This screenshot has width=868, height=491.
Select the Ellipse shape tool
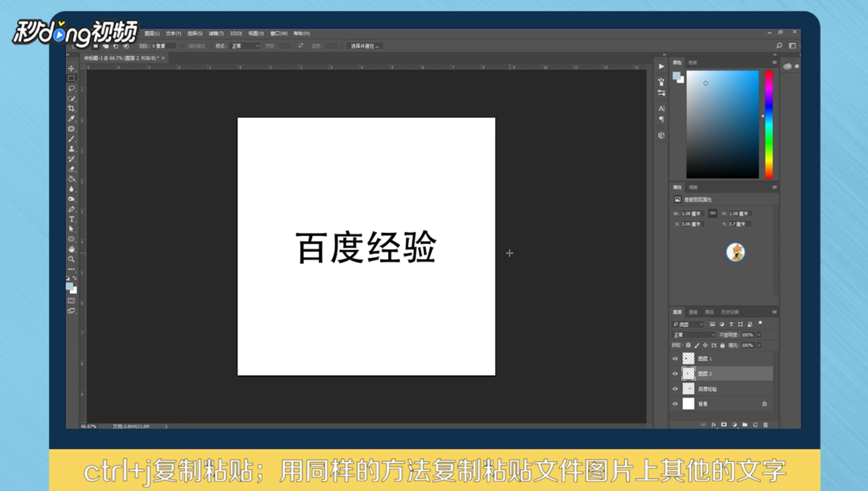point(71,239)
